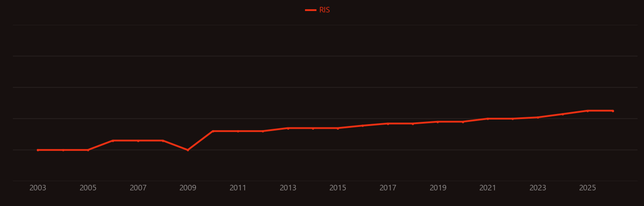Select the 2011 x-axis label
Screen dimensions: 644x206
pos(238,188)
